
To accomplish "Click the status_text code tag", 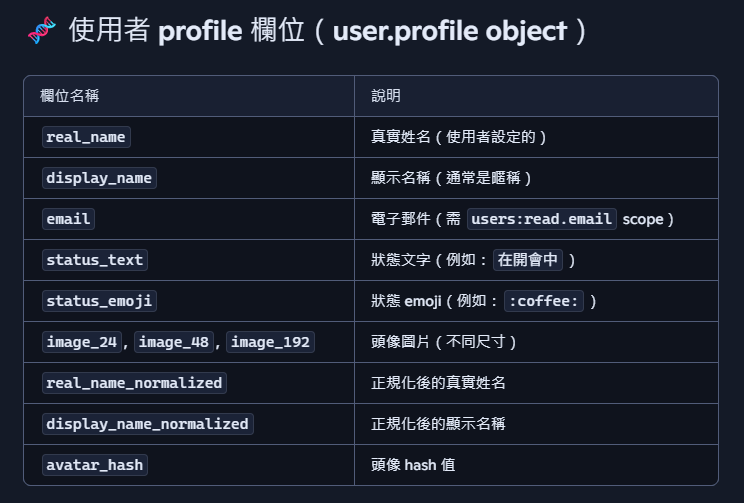I will (95, 260).
